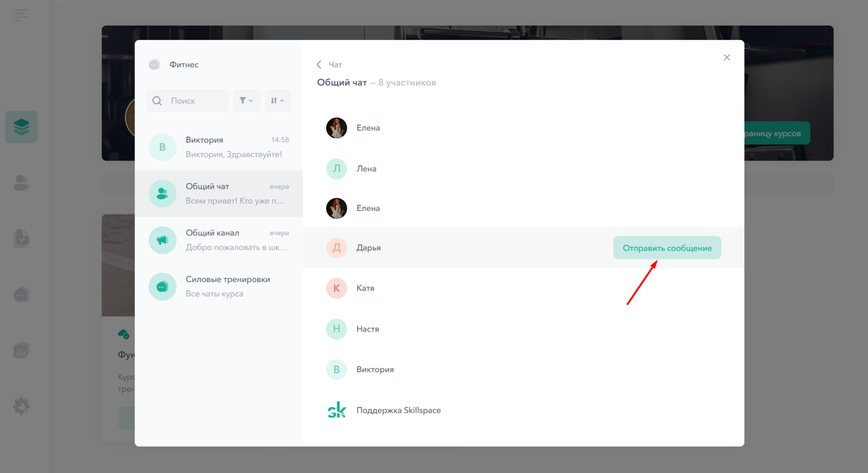Select Поддержка Skillspace participant
Image resolution: width=868 pixels, height=473 pixels.
point(523,410)
